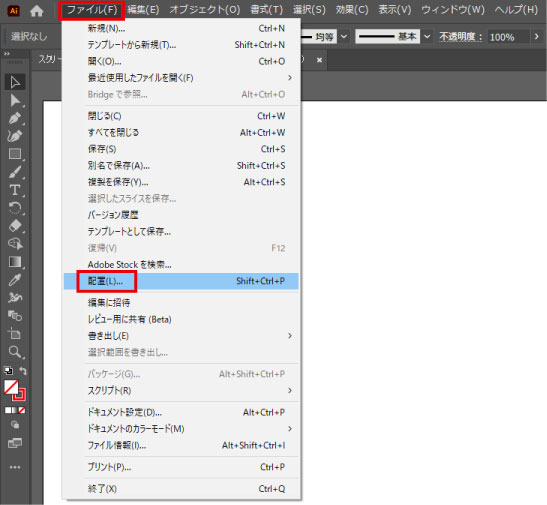Open the 基本 brush definition dropdown
The image size is (547, 505).
(427, 36)
